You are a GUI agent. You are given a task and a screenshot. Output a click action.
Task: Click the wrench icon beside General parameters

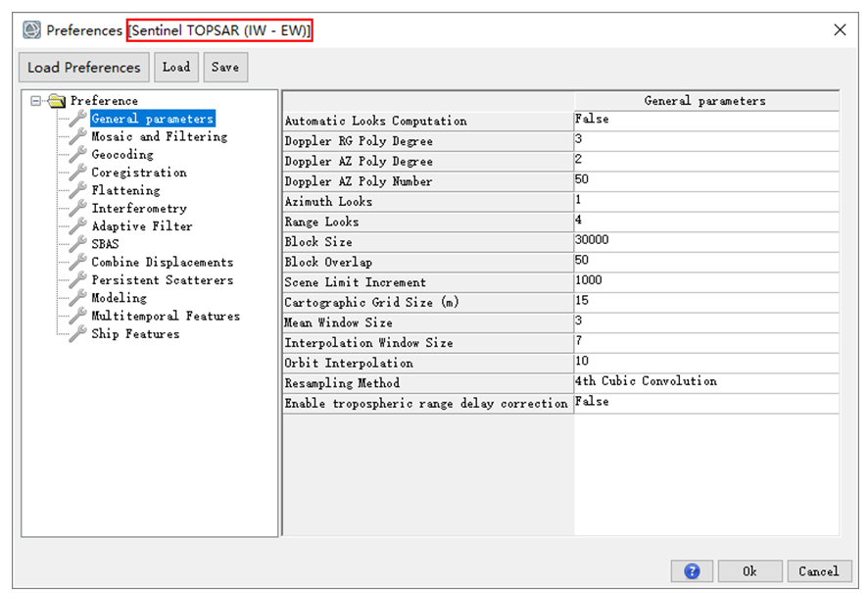click(78, 118)
